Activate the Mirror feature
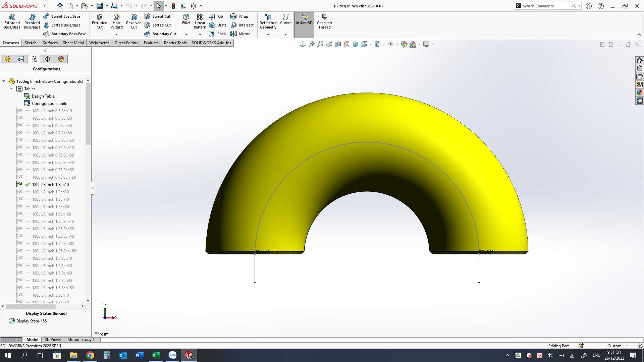This screenshot has width=644, height=362. tap(240, 34)
